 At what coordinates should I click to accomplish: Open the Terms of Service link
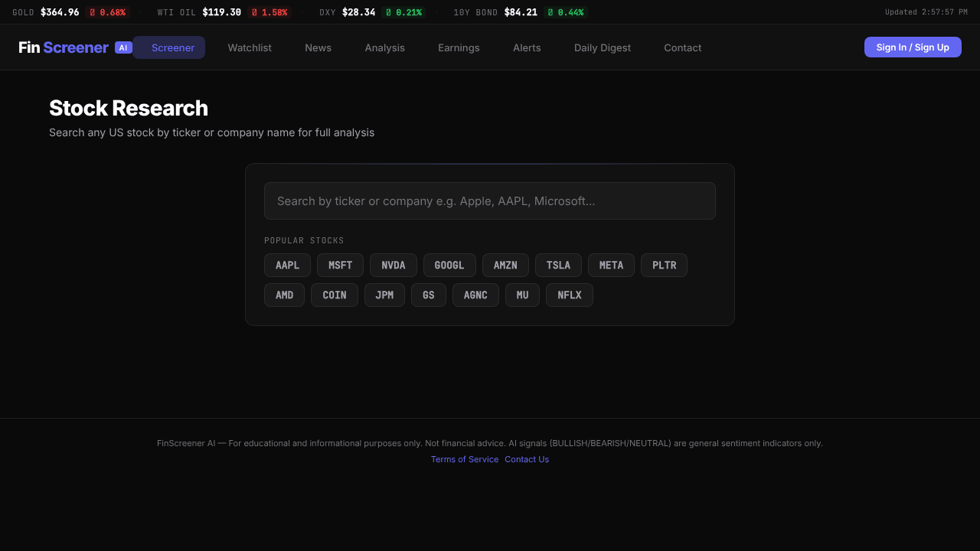pyautogui.click(x=465, y=459)
